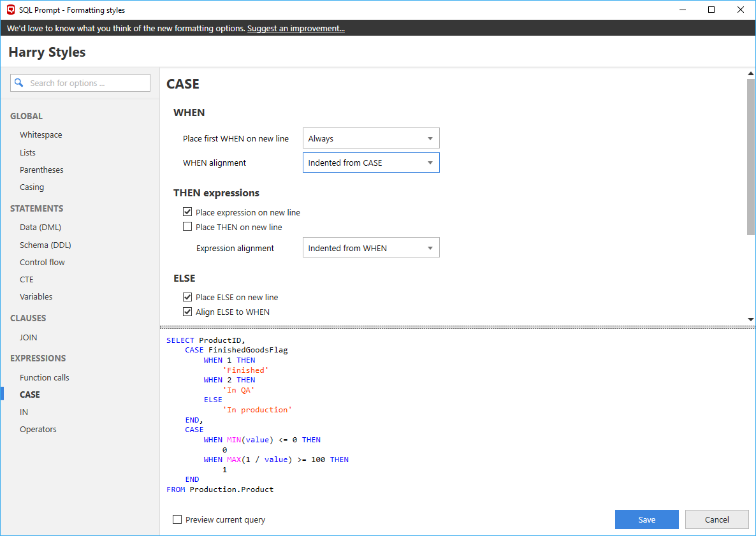Disable Place ELSE on new line

(x=187, y=296)
